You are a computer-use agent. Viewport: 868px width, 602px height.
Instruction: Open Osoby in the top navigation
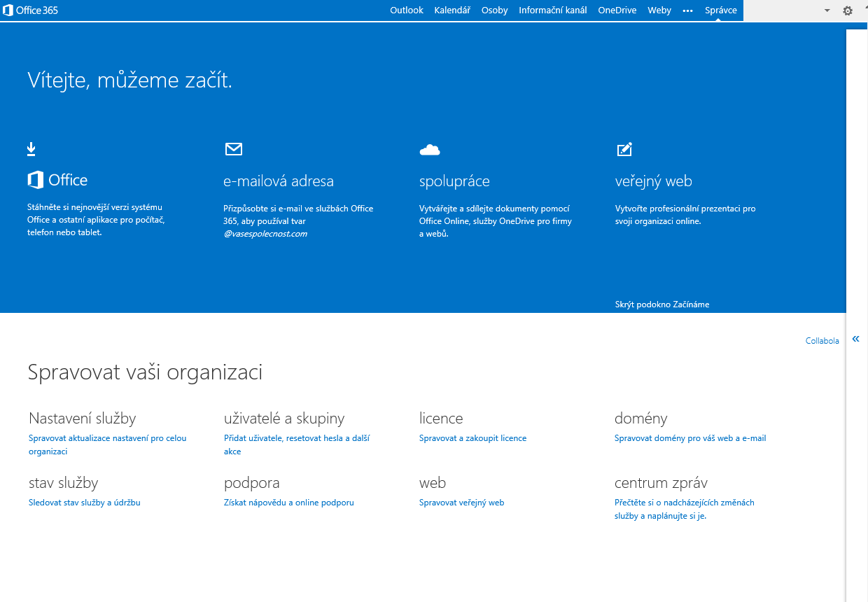tap(495, 10)
